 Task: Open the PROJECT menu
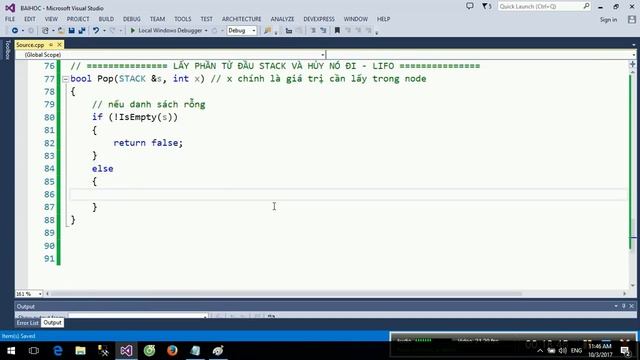click(78, 19)
